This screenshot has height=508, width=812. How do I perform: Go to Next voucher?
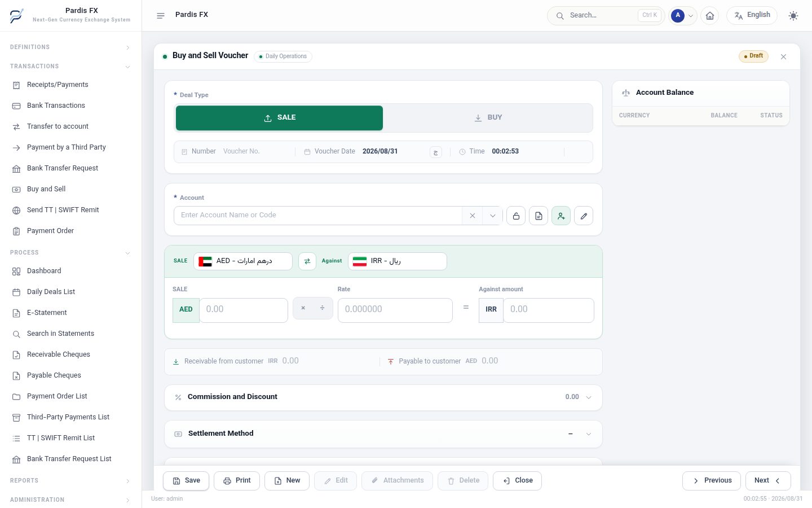click(x=768, y=481)
